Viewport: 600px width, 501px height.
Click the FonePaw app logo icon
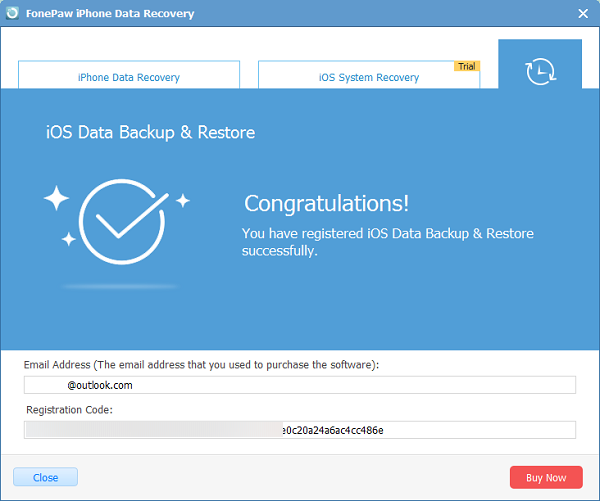pos(12,13)
